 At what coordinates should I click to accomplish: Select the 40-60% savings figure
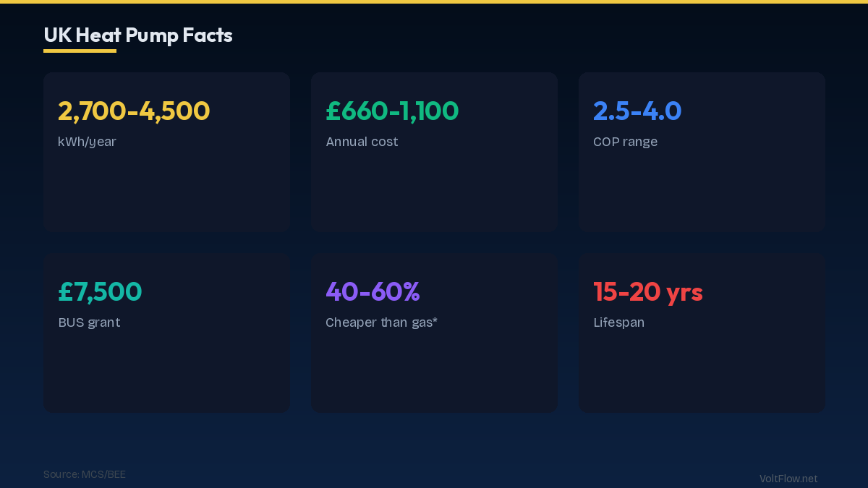pos(373,291)
